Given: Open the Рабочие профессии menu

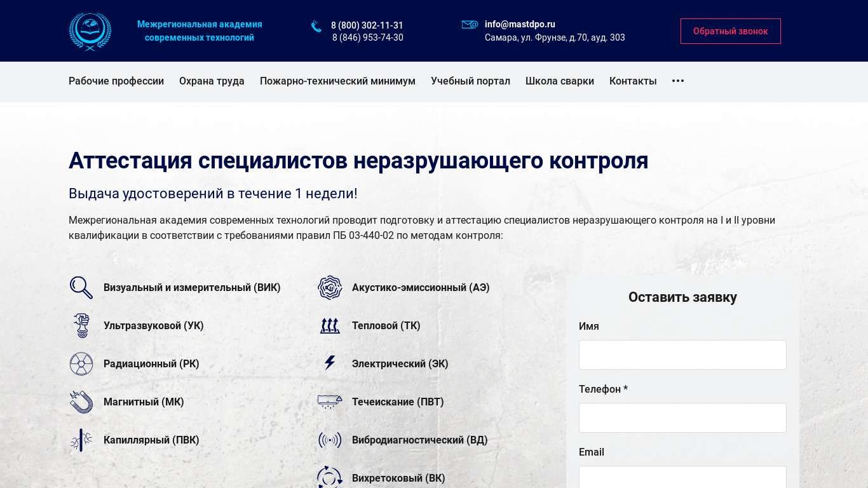Looking at the screenshot, I should 116,81.
